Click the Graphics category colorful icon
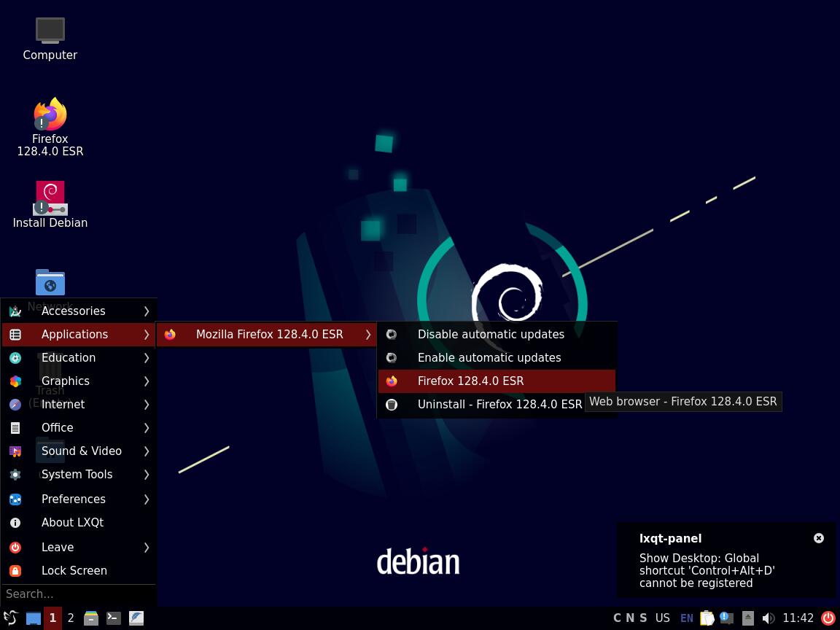Screen dimensions: 840x630 point(15,381)
